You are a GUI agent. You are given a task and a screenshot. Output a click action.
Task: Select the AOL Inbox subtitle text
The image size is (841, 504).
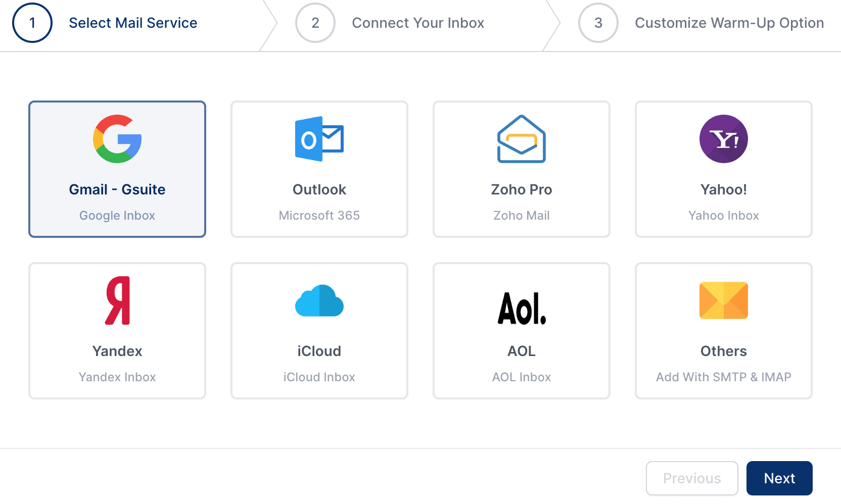coord(522,377)
